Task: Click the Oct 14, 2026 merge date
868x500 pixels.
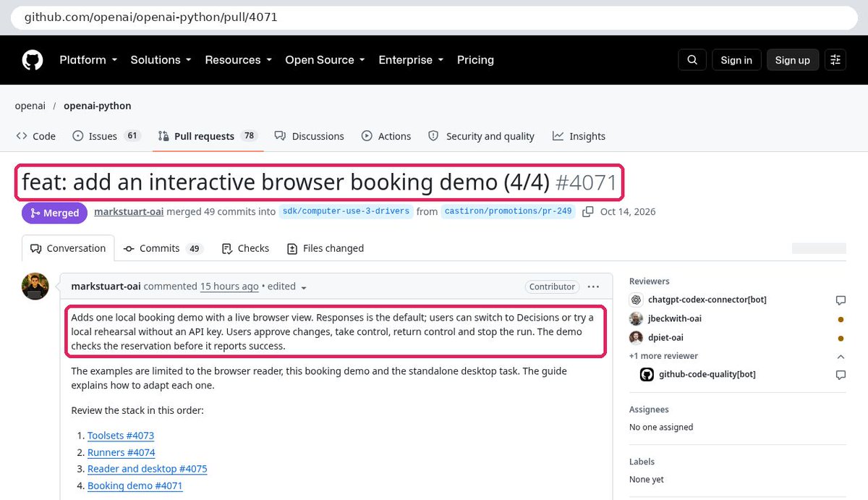Action: 628,212
